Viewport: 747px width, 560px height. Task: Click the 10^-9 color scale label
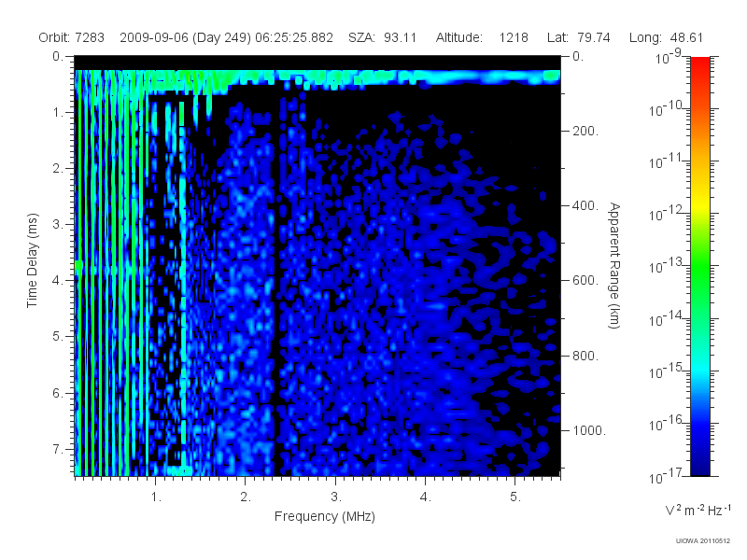669,58
